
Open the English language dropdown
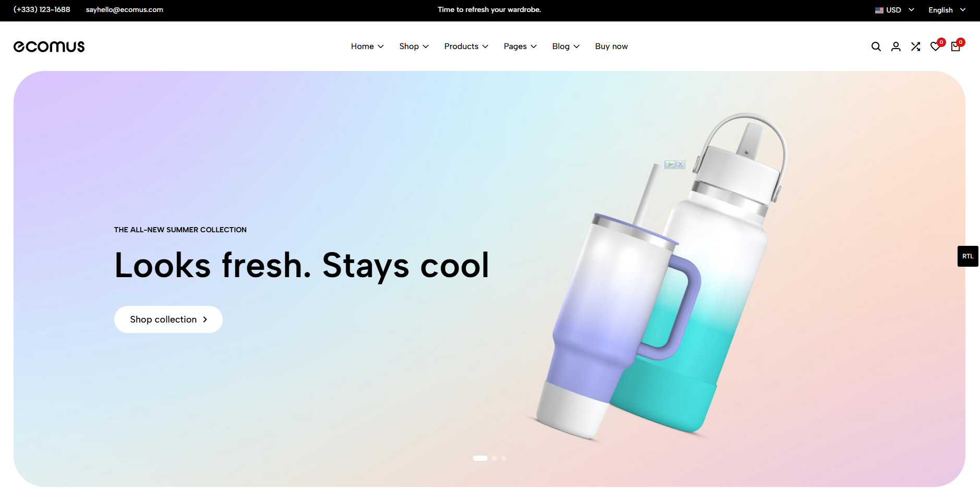pyautogui.click(x=947, y=10)
